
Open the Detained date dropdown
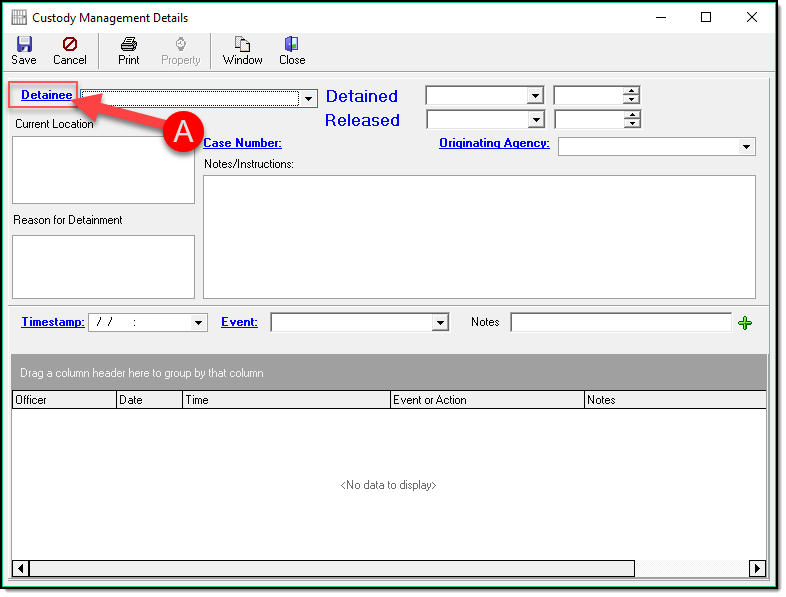[x=536, y=96]
